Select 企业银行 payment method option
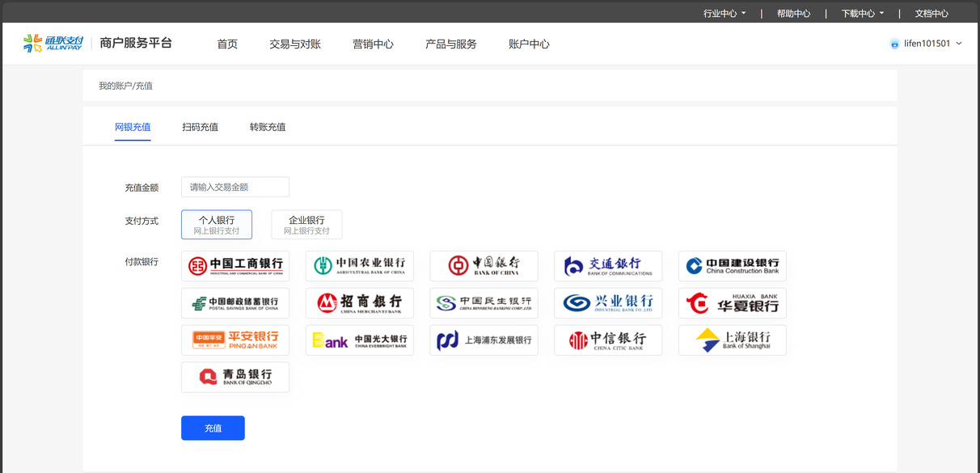Image resolution: width=980 pixels, height=473 pixels. click(306, 225)
